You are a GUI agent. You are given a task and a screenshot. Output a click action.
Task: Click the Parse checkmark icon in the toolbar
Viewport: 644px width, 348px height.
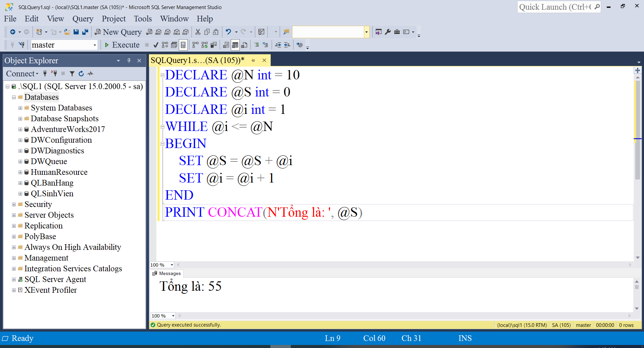pyautogui.click(x=156, y=45)
